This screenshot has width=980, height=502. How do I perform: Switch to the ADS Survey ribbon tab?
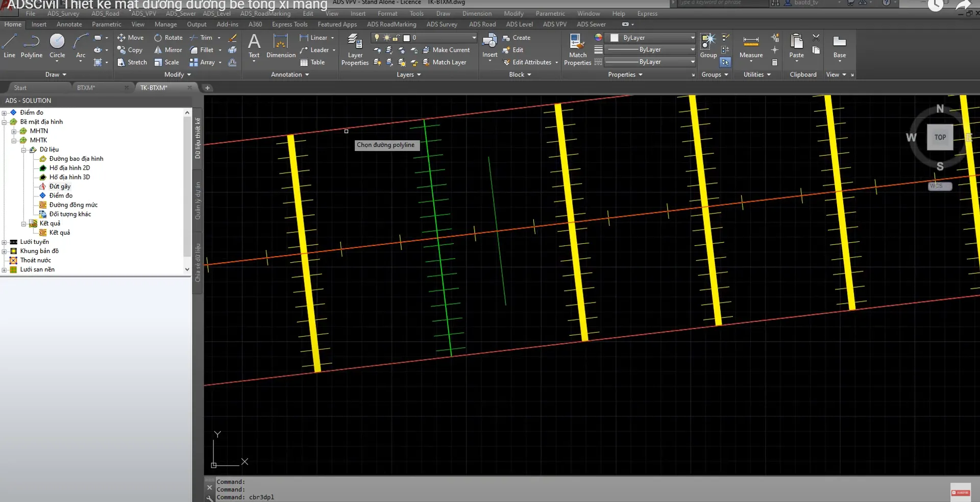(442, 24)
